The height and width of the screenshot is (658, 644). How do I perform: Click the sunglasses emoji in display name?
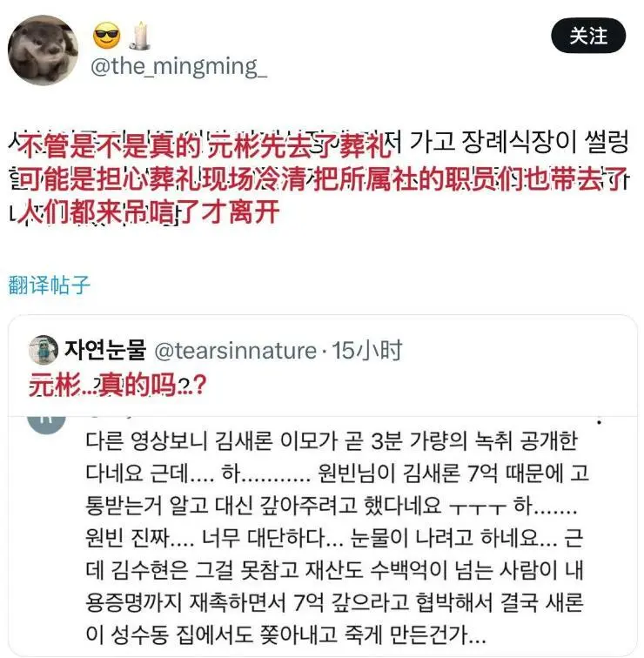pyautogui.click(x=106, y=35)
